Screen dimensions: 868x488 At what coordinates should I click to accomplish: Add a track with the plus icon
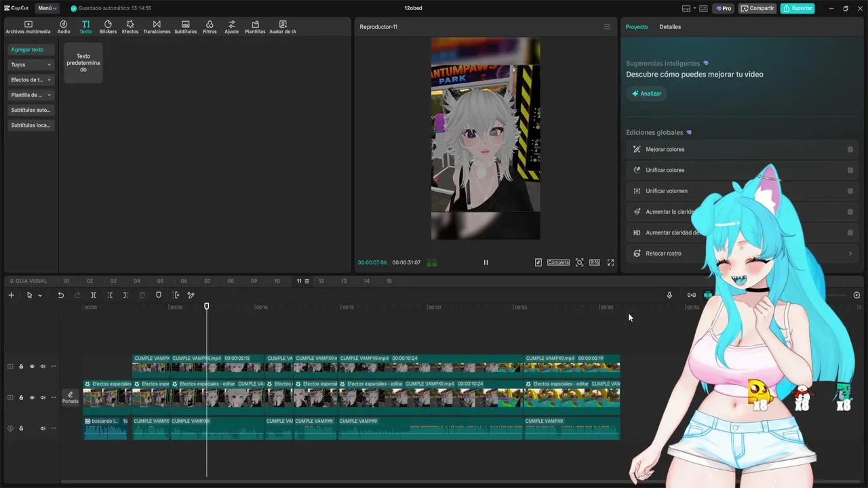coord(11,295)
